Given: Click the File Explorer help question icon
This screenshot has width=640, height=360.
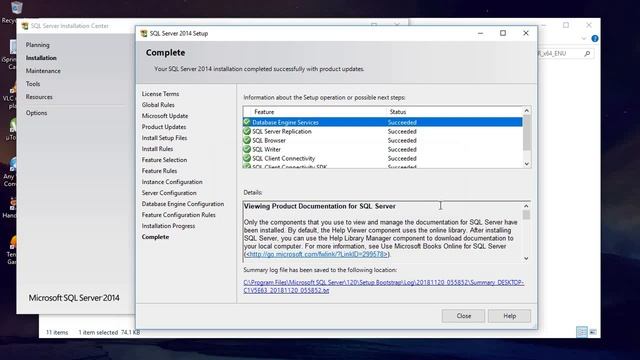Looking at the screenshot, I should click(x=595, y=39).
